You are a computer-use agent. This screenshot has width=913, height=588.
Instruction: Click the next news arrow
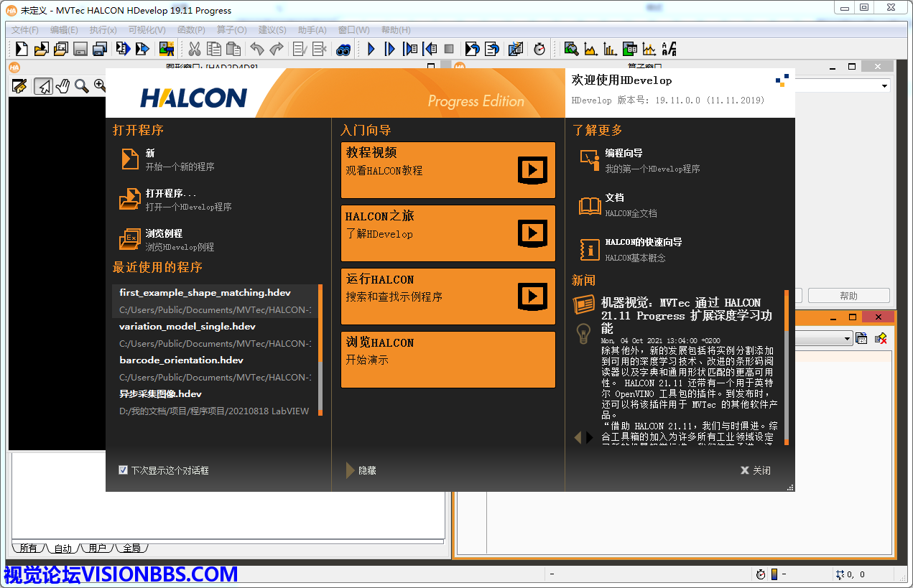point(590,437)
